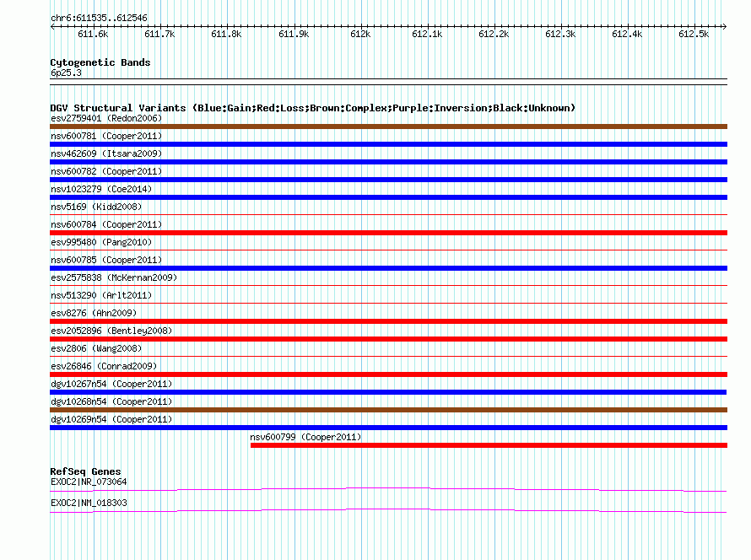Click the ruler's right end arrow
This screenshot has width=751, height=560.
(725, 26)
